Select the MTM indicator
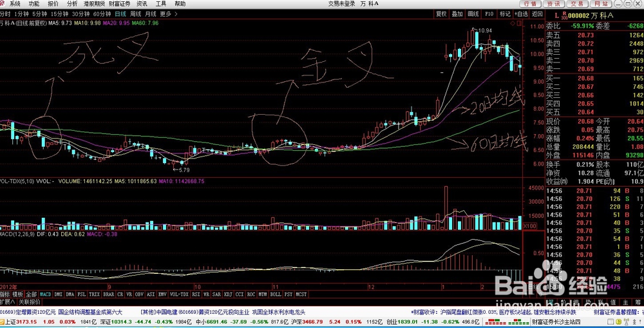Viewport: 644px width, 328px height. point(263,294)
